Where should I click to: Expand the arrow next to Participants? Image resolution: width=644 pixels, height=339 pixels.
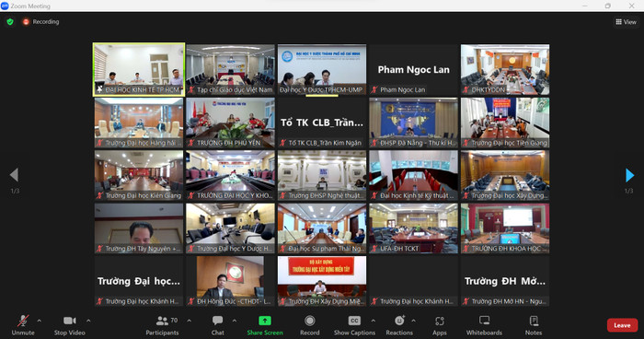click(189, 321)
